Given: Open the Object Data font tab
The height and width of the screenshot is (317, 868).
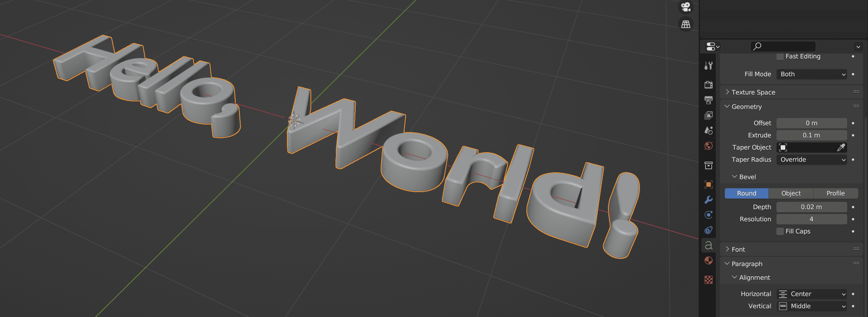Looking at the screenshot, I should click(708, 245).
